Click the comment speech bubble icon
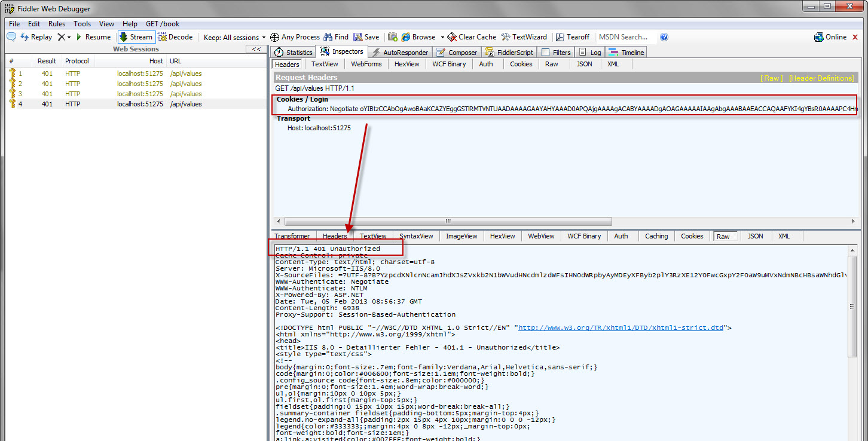This screenshot has height=441, width=868. (x=11, y=37)
